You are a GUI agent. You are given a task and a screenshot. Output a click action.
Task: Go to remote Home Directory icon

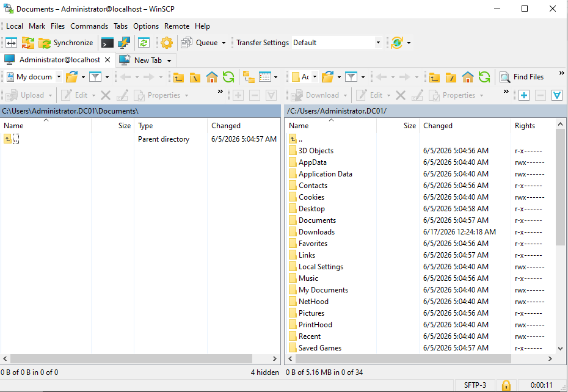[468, 77]
